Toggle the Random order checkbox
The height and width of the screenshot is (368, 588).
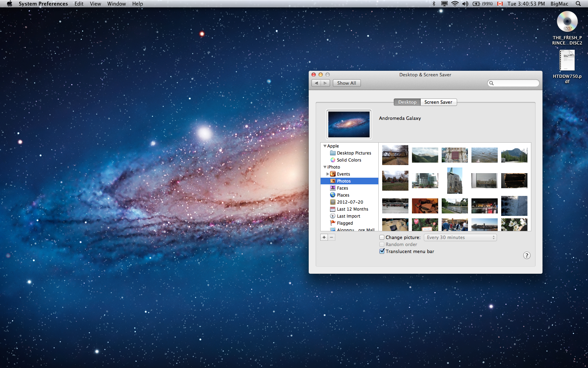click(382, 244)
